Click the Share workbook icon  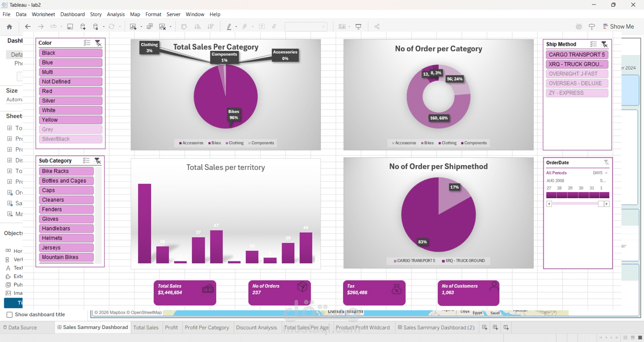pos(377,26)
